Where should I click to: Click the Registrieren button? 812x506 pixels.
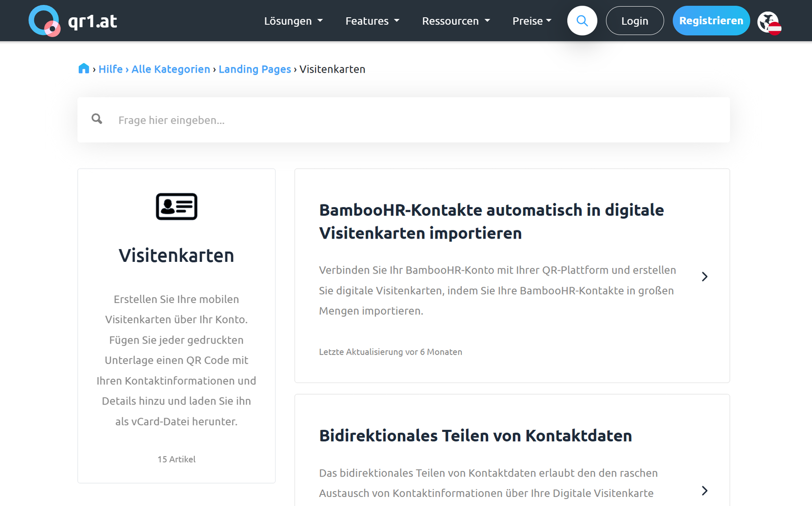(711, 20)
